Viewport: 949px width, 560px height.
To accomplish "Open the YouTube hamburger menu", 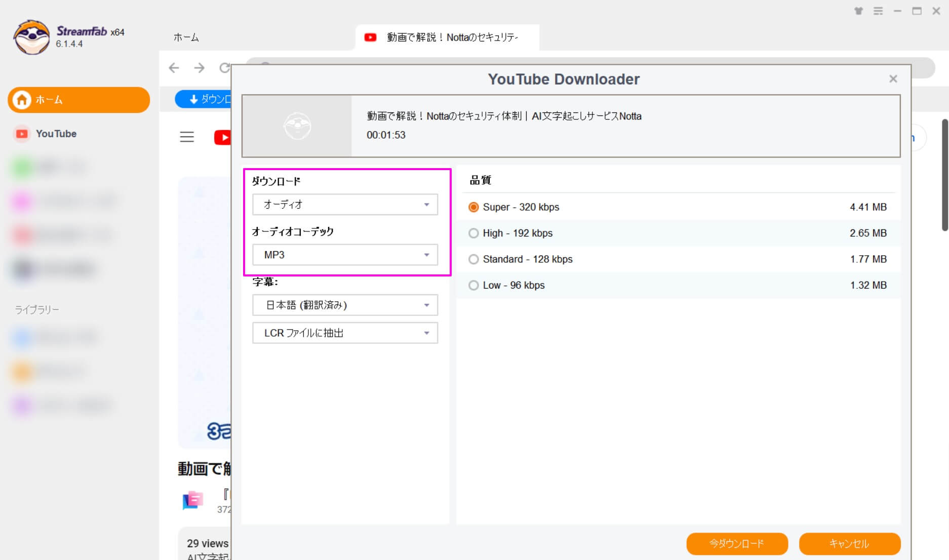I will click(x=187, y=137).
